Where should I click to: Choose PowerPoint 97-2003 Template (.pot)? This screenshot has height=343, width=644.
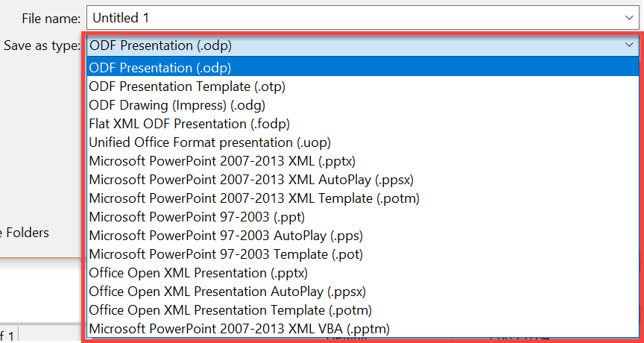point(363,254)
